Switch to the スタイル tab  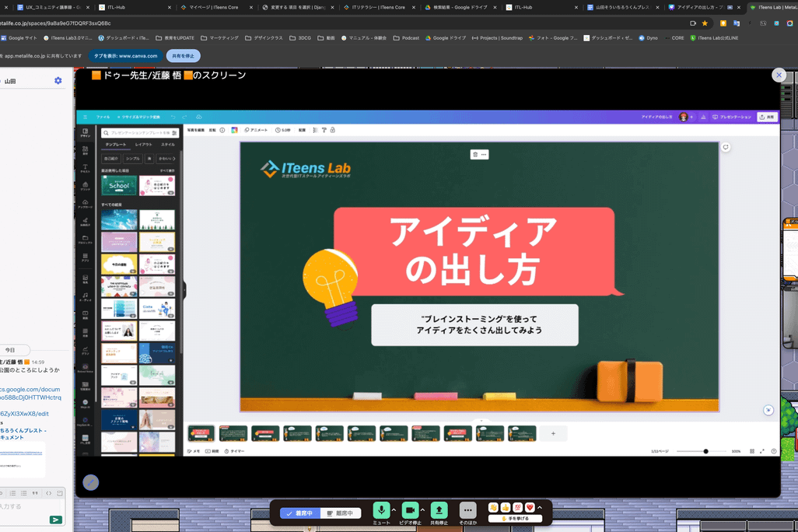[x=168, y=145]
